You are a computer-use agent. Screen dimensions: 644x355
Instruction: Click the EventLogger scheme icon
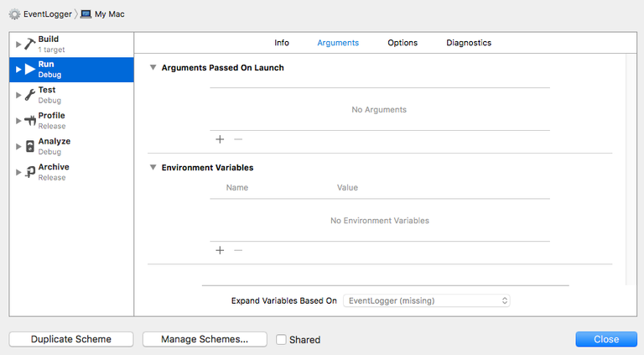14,14
